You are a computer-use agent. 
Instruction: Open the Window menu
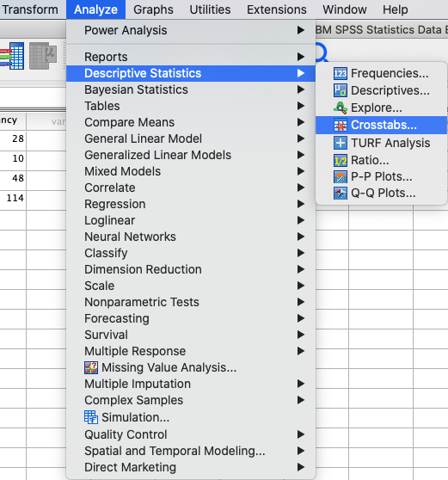click(x=345, y=9)
